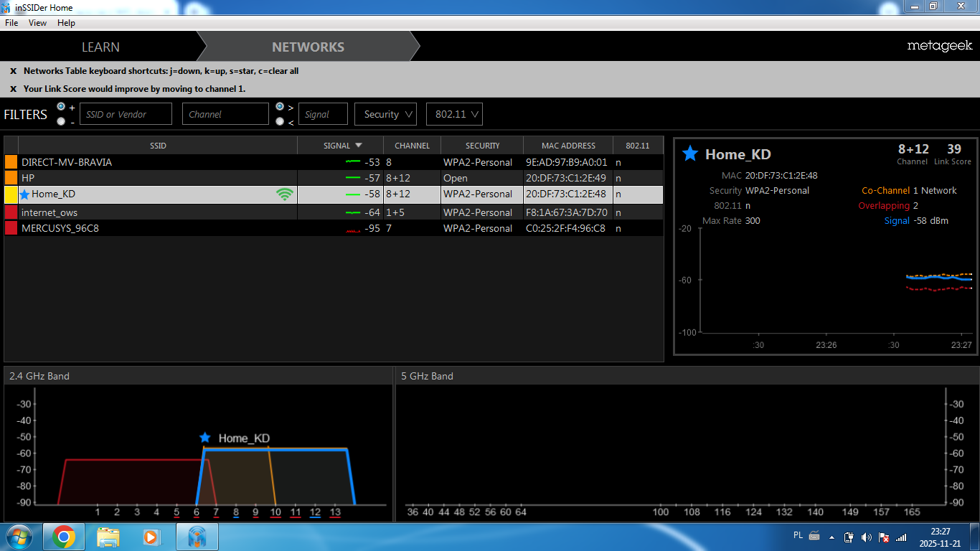Screen dimensions: 980x551
Task: Open the Windows Start menu
Action: (x=19, y=537)
